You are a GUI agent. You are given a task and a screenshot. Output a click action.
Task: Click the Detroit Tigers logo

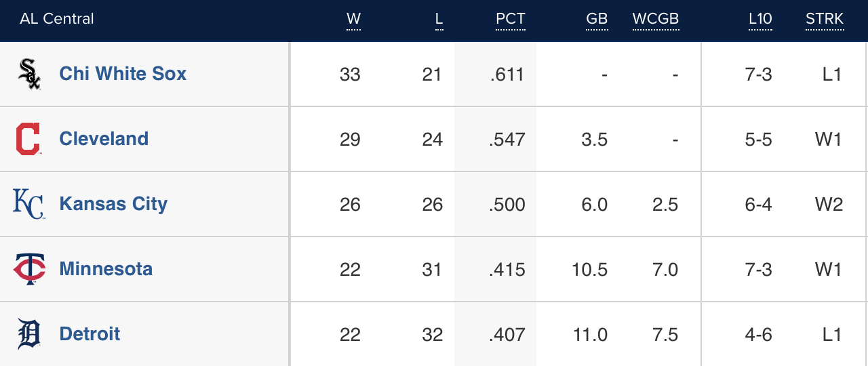(29, 334)
